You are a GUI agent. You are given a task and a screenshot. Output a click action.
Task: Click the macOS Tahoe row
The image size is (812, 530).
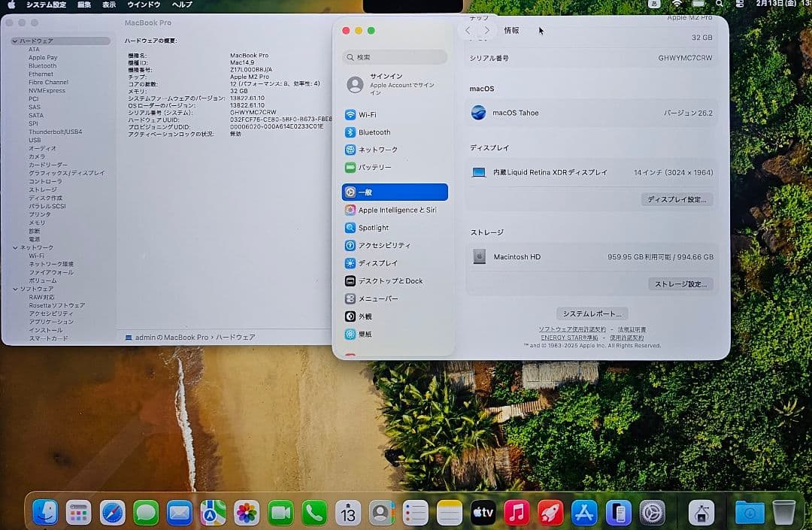[592, 113]
